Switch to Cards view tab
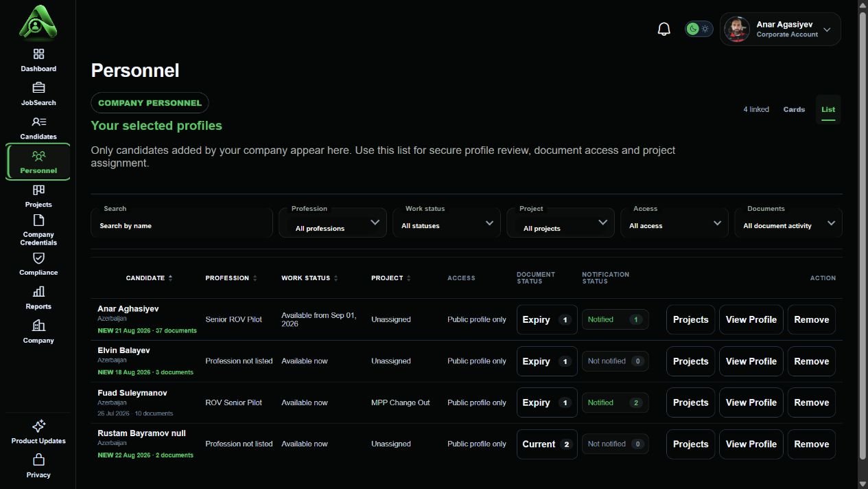The image size is (868, 489). [794, 109]
